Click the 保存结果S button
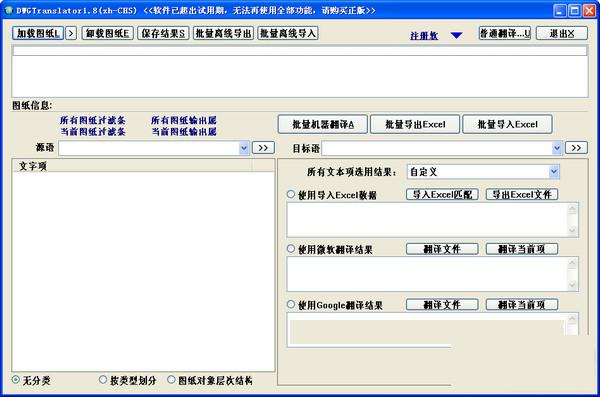Screen dimensions: 600x397 point(163,33)
